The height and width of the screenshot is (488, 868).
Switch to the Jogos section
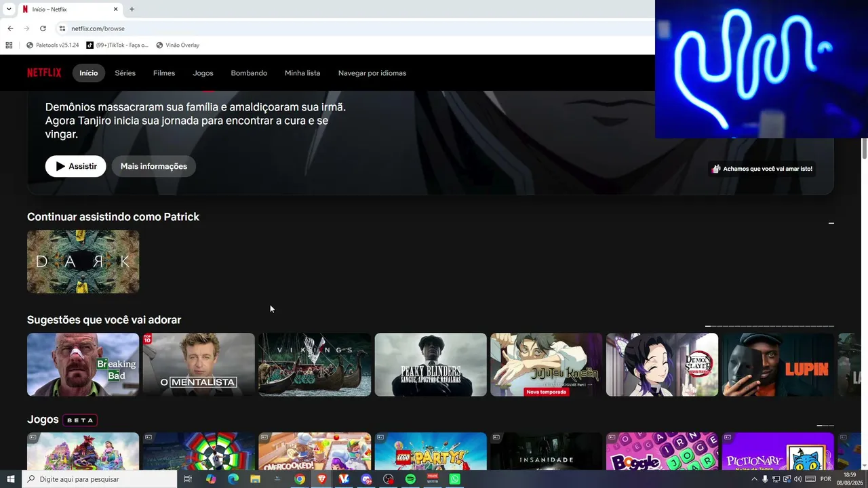click(203, 73)
